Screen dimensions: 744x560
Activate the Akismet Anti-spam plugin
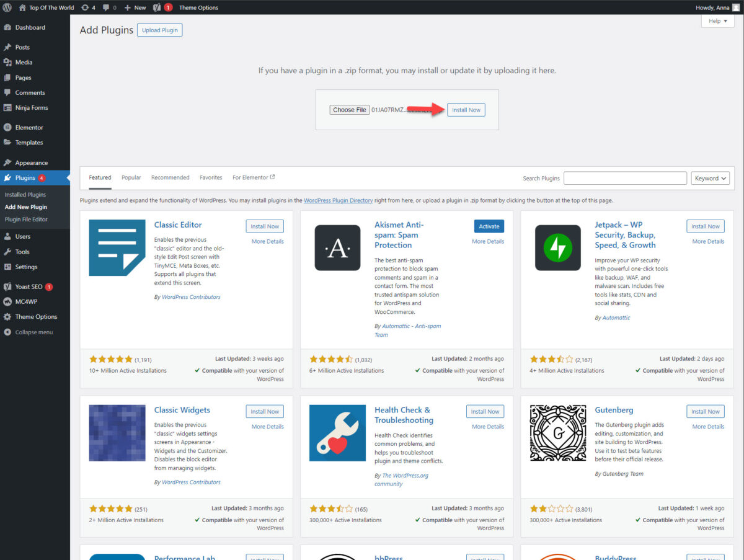coord(489,226)
